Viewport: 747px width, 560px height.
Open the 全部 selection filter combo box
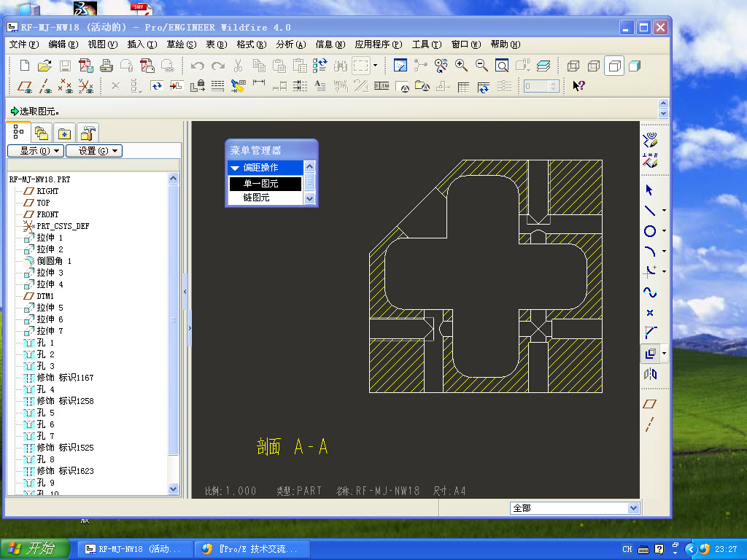click(574, 508)
